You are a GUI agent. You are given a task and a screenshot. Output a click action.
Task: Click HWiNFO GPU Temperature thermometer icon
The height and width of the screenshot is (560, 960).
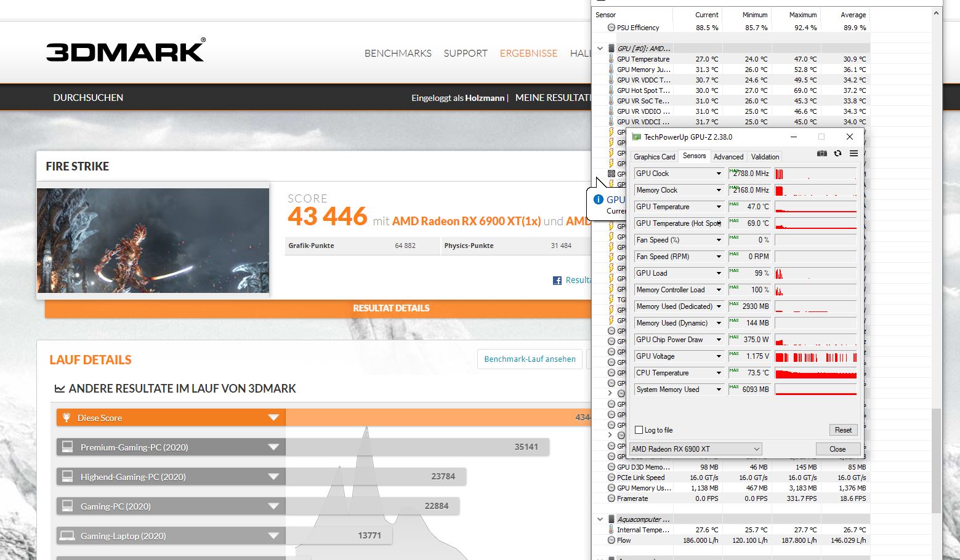(611, 59)
